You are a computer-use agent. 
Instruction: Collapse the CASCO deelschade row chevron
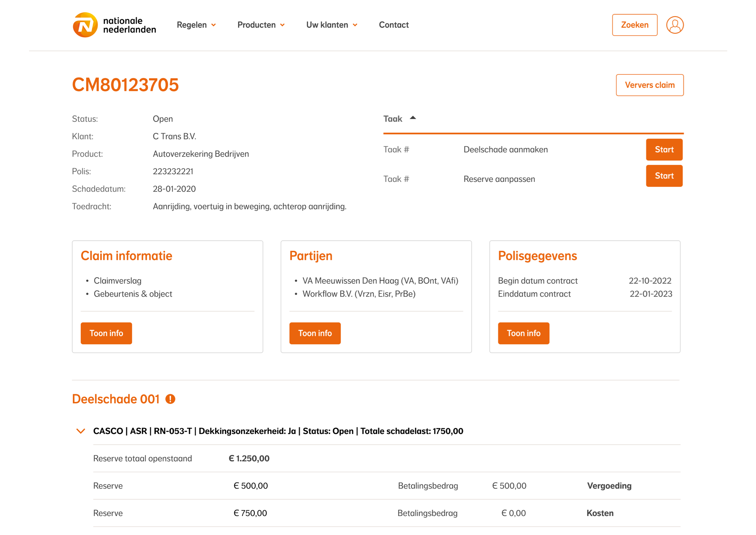coord(81,431)
